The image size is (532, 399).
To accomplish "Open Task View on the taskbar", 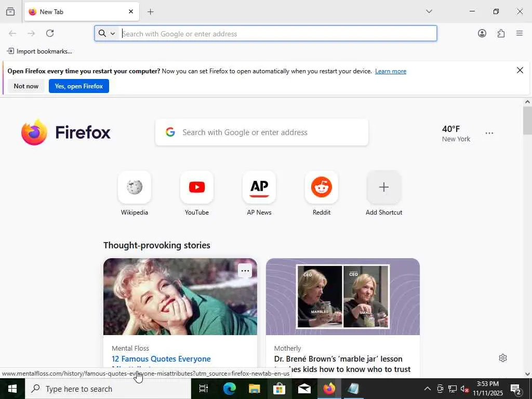I will (x=204, y=389).
